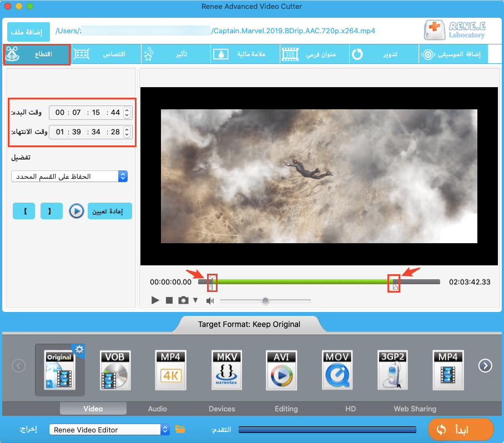Select the 3GP2 format icon
The image size is (504, 443).
[x=392, y=370]
